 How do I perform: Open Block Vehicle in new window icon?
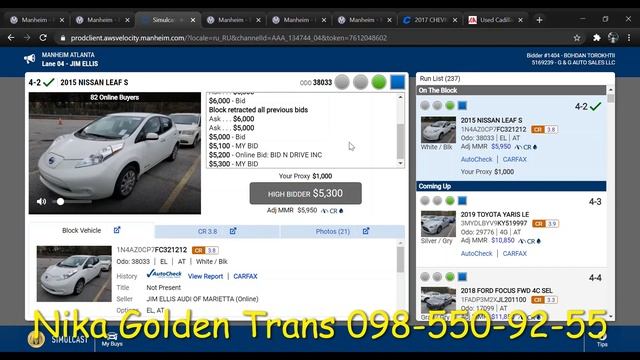tap(117, 230)
